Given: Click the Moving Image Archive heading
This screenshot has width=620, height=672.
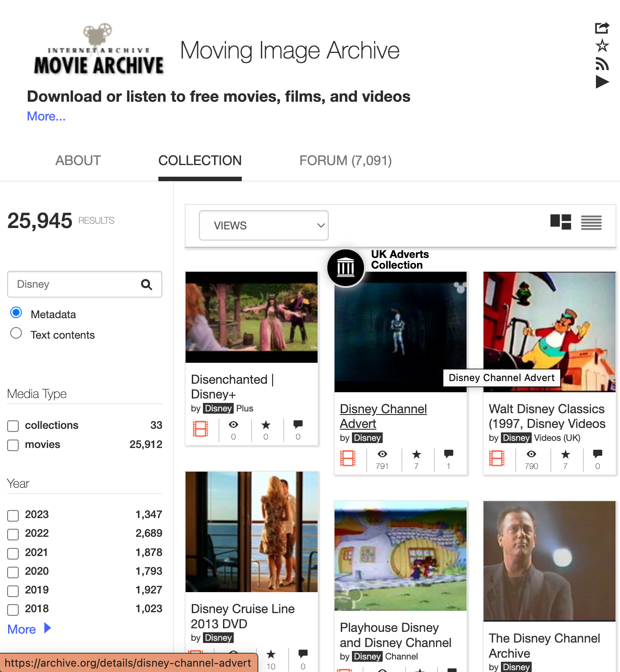Looking at the screenshot, I should (290, 50).
